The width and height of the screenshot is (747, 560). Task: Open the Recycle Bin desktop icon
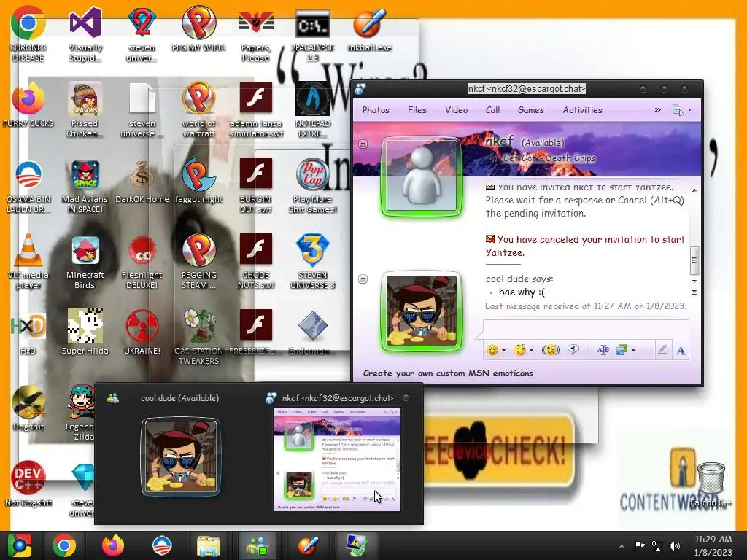(x=711, y=484)
